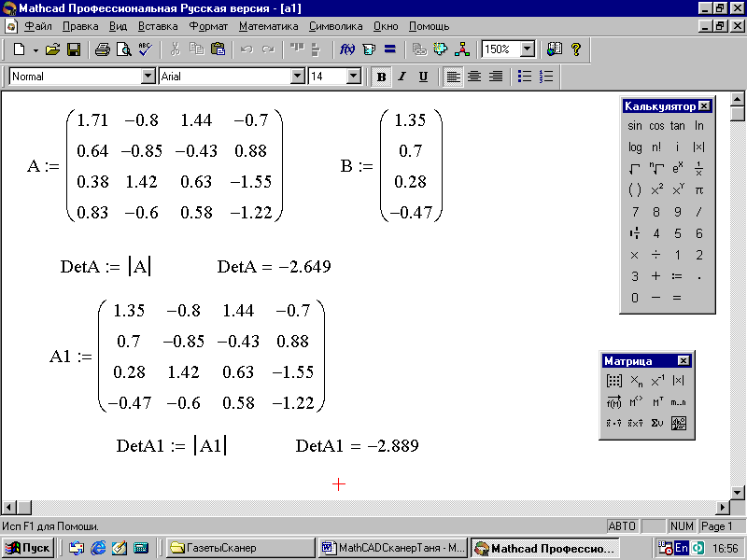This screenshot has width=747, height=560.
Task: Toggle Underline formatting
Action: pos(423,77)
